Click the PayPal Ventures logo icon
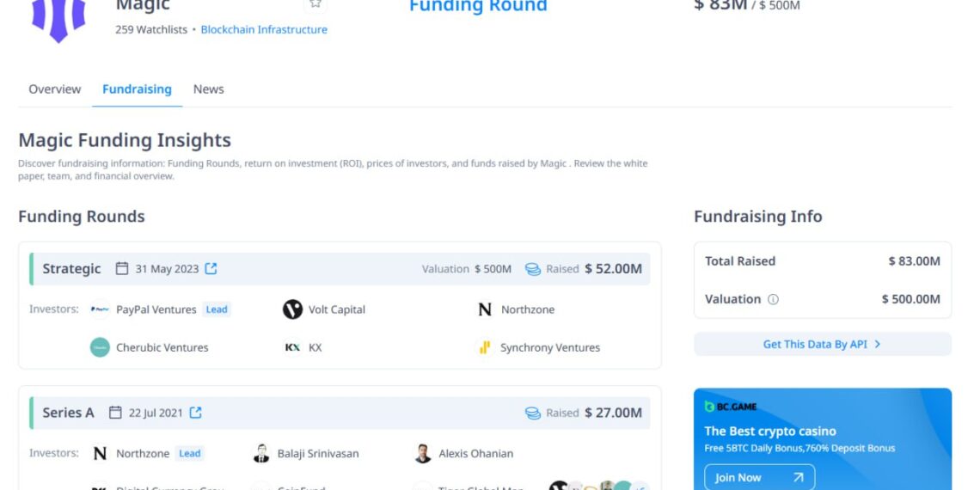Screen dimensions: 980x490 pos(100,309)
